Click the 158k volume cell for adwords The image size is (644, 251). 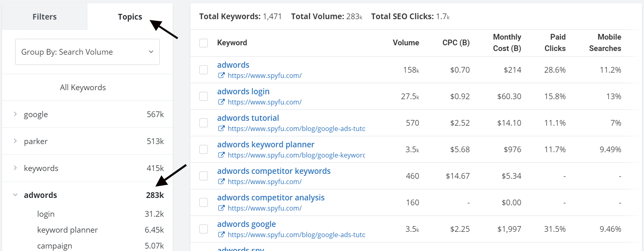coord(411,70)
